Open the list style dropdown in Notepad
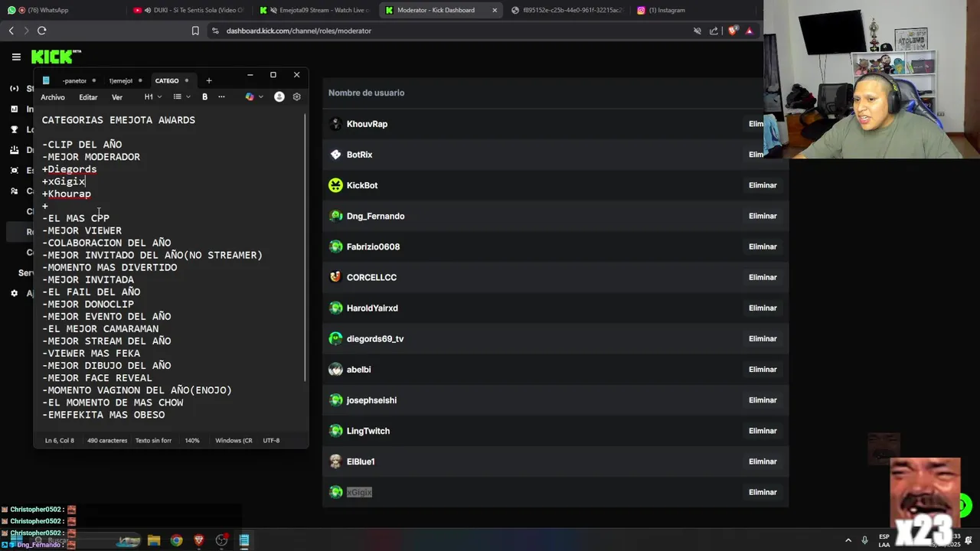 [181, 97]
